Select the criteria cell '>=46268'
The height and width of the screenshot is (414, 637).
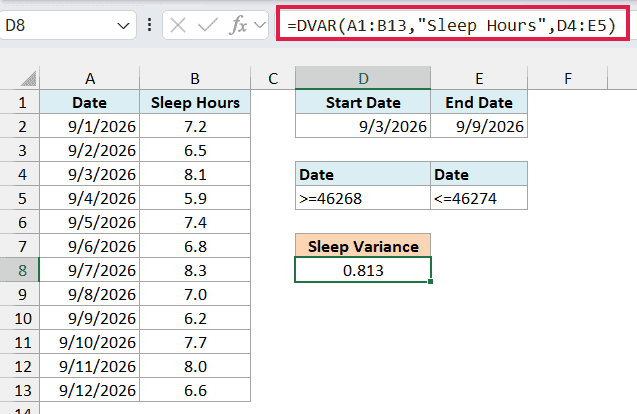(x=363, y=198)
